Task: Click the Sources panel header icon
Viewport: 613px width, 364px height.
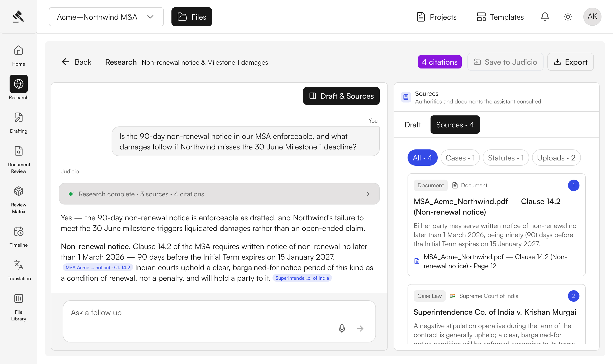Action: click(406, 97)
